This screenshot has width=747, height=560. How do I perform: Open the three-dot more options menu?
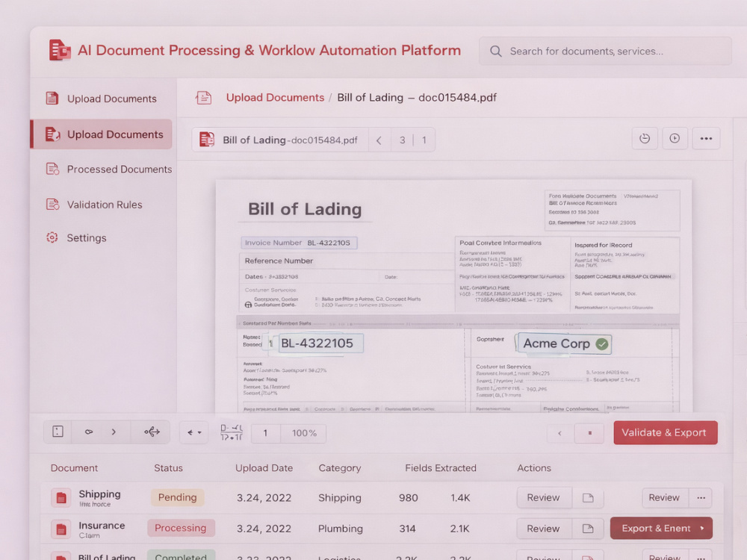706,139
